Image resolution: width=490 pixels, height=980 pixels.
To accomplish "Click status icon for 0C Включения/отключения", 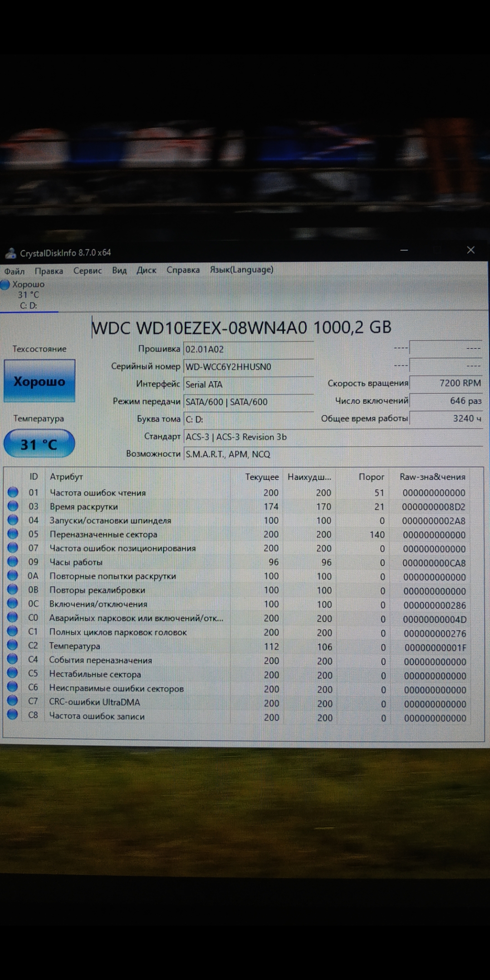I will click(x=13, y=603).
